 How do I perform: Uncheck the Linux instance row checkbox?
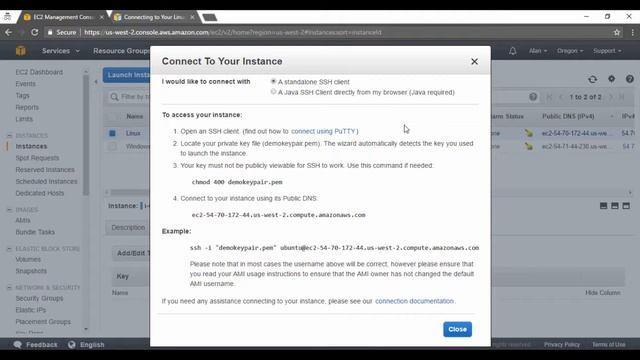112,133
